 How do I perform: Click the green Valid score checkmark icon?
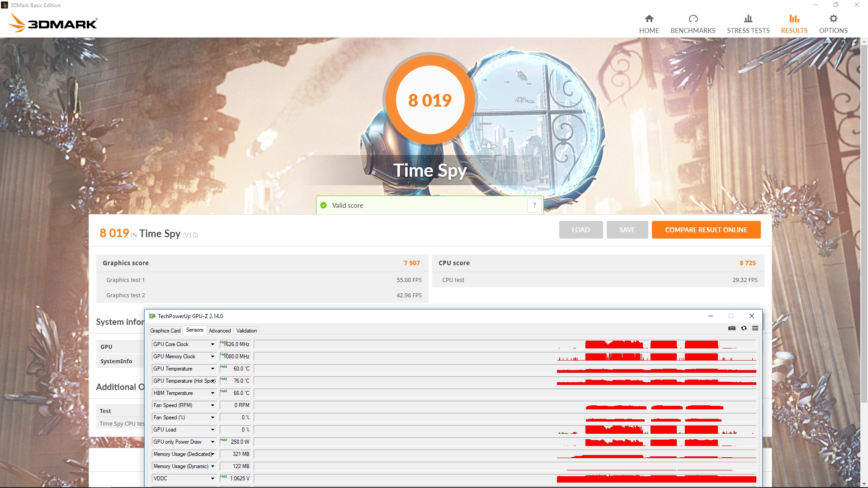pyautogui.click(x=323, y=206)
